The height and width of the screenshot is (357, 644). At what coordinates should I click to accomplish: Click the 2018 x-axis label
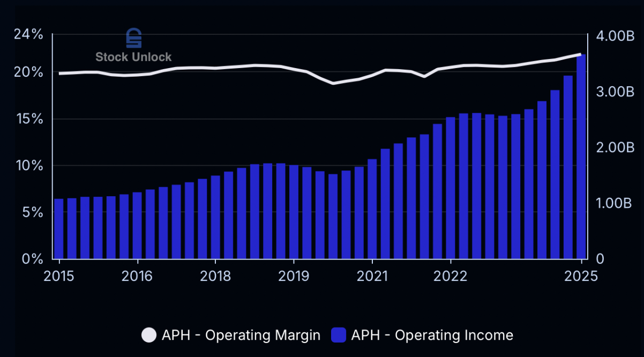[215, 276]
